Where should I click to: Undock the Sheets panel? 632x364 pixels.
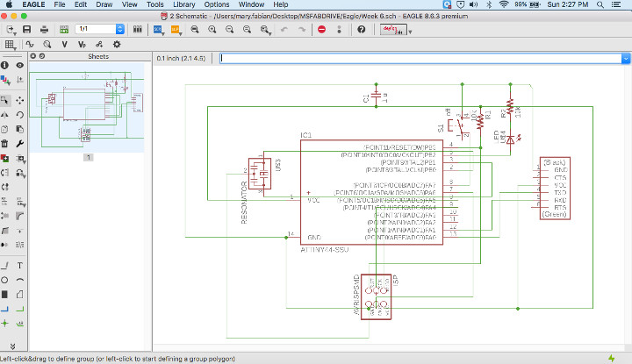(x=42, y=56)
